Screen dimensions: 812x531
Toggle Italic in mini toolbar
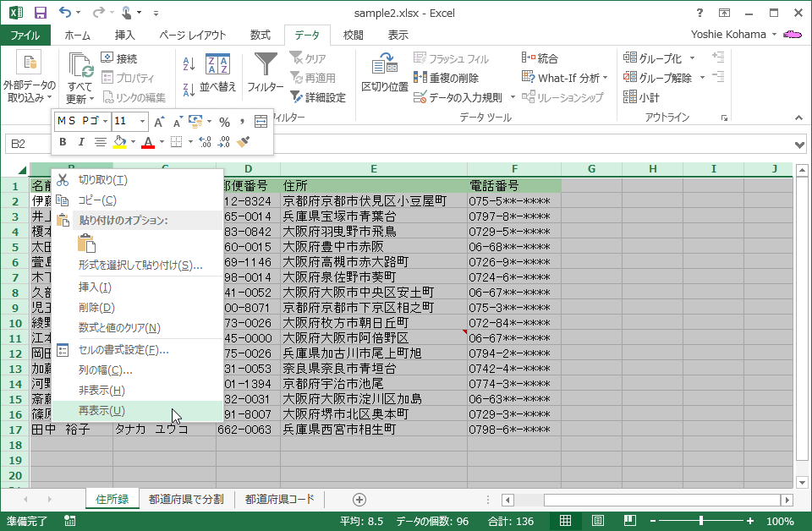point(81,142)
